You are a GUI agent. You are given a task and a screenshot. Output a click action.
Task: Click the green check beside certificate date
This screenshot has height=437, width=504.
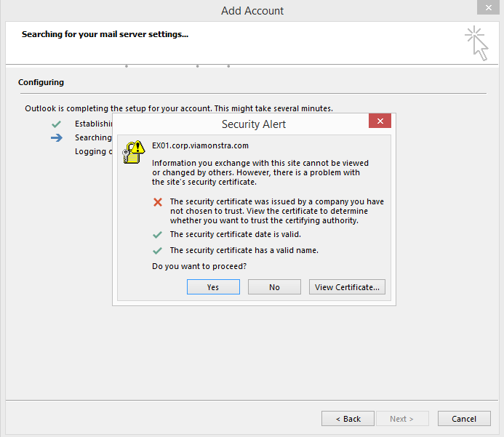pos(158,235)
